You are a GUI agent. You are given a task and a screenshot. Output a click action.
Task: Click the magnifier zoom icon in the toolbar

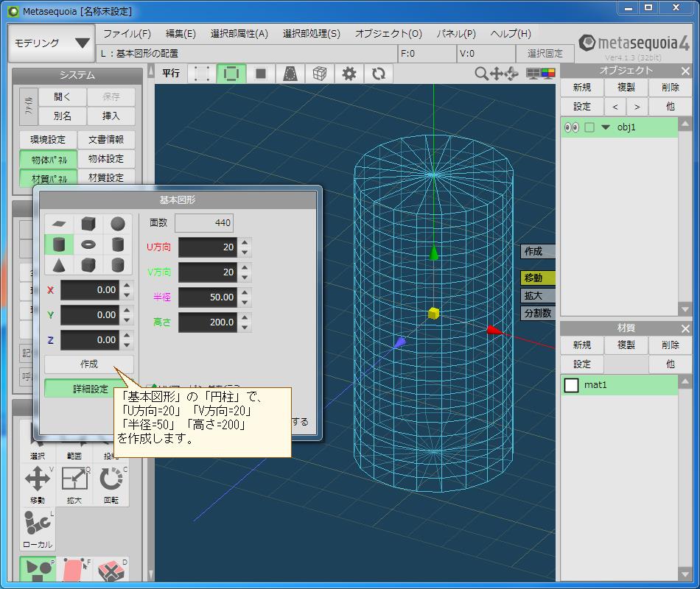click(480, 73)
